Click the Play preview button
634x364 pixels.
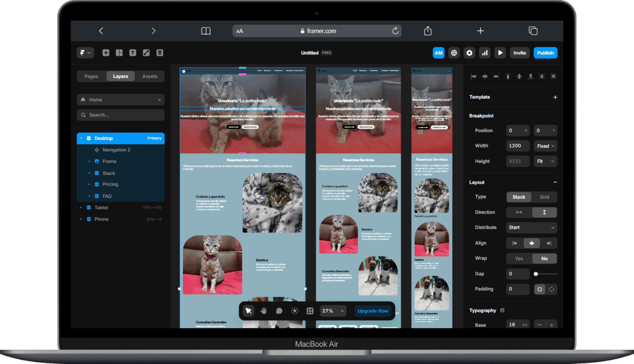pos(500,53)
